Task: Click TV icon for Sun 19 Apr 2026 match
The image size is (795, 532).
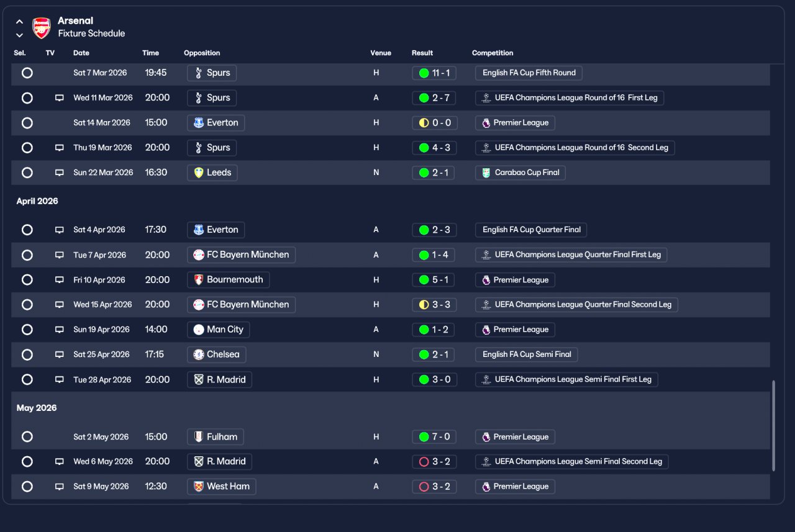Action: tap(60, 330)
